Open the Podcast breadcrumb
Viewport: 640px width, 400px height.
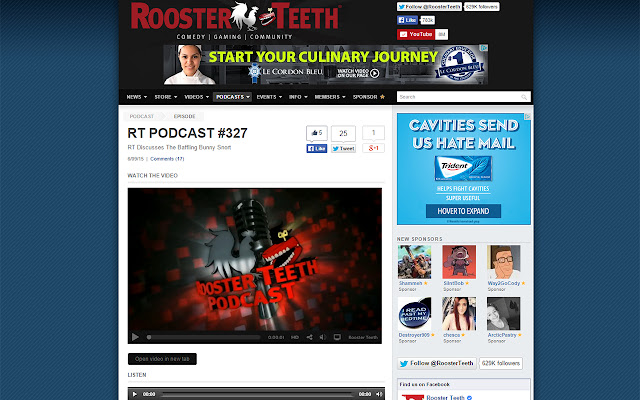(142, 116)
